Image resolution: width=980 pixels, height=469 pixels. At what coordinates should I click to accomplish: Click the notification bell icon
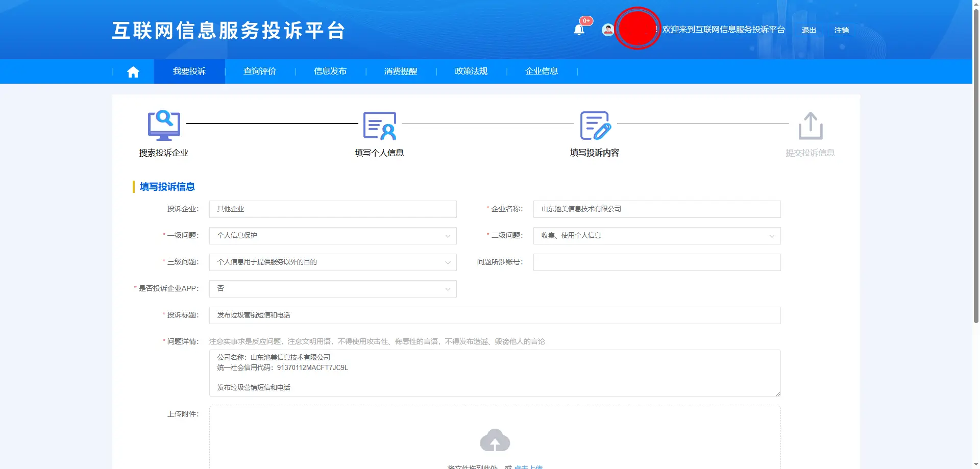(x=579, y=30)
